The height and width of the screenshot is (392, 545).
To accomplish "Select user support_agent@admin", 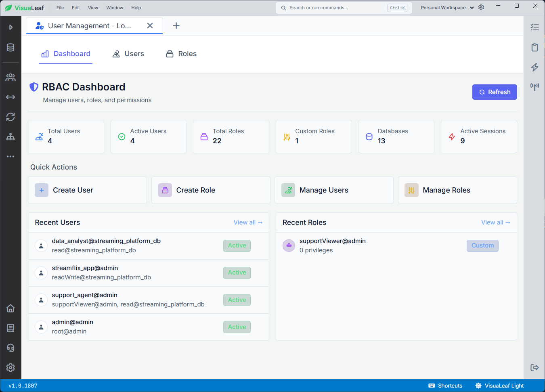I will [x=149, y=300].
